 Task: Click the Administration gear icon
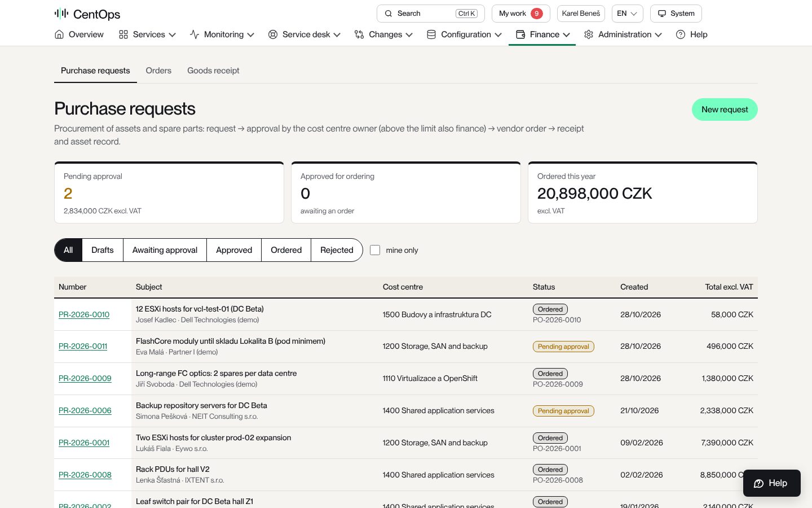589,34
